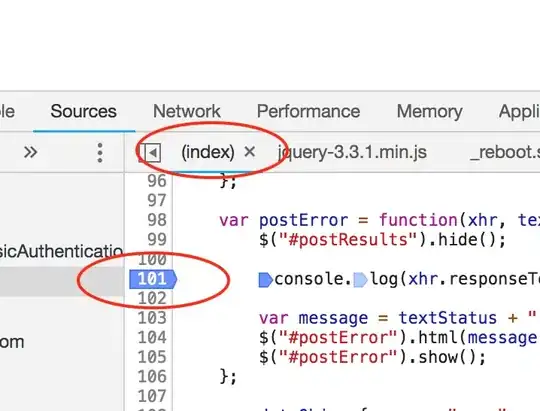The image size is (540, 411).
Task: Click inline breakpoint marker before console
Action: click(266, 280)
